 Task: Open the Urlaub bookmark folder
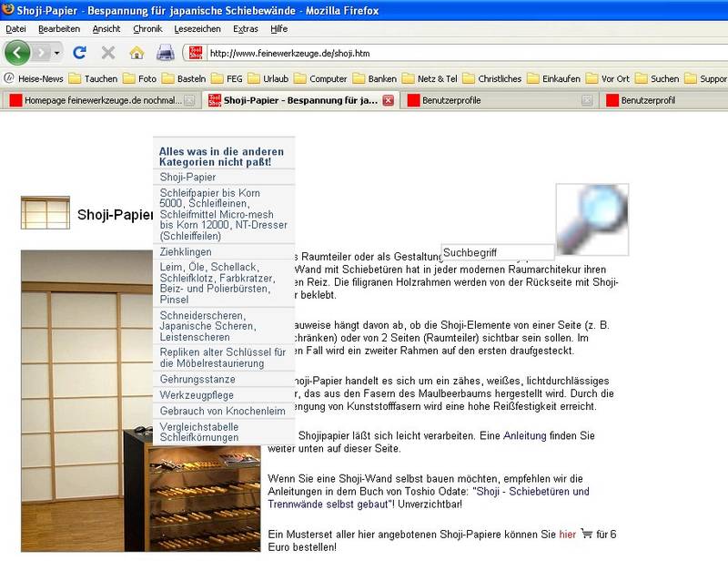268,78
